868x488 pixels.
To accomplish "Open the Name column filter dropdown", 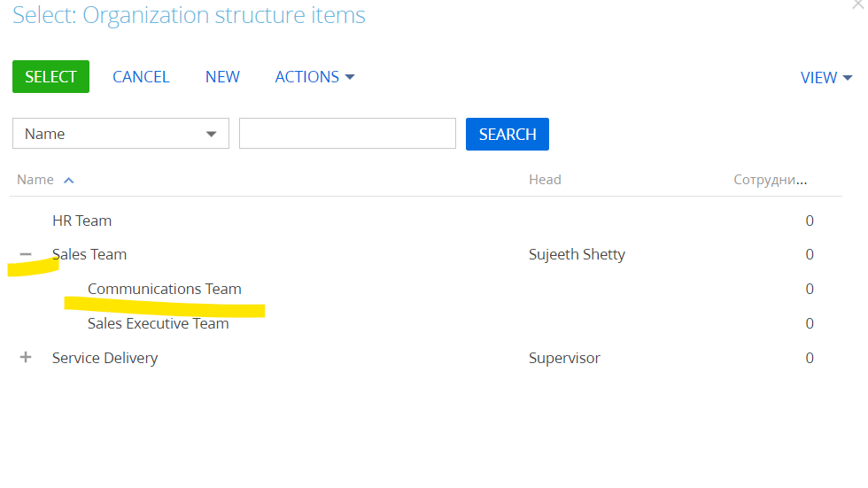I will 120,134.
